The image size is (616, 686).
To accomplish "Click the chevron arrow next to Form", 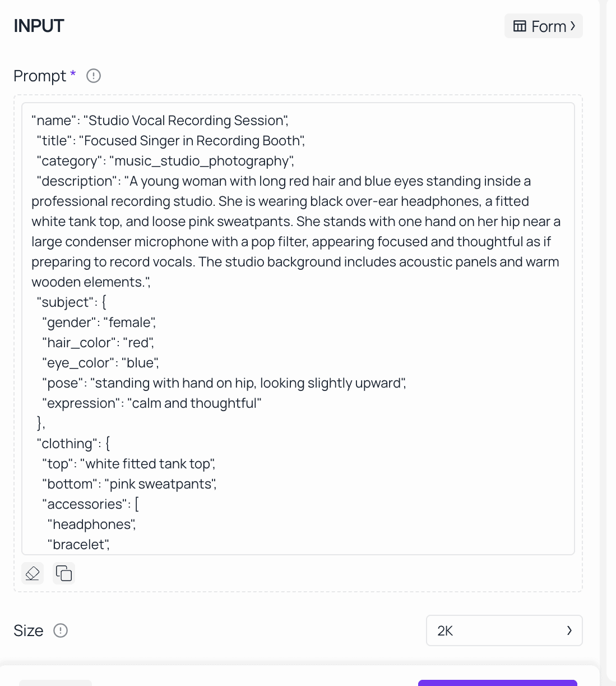I will (573, 26).
